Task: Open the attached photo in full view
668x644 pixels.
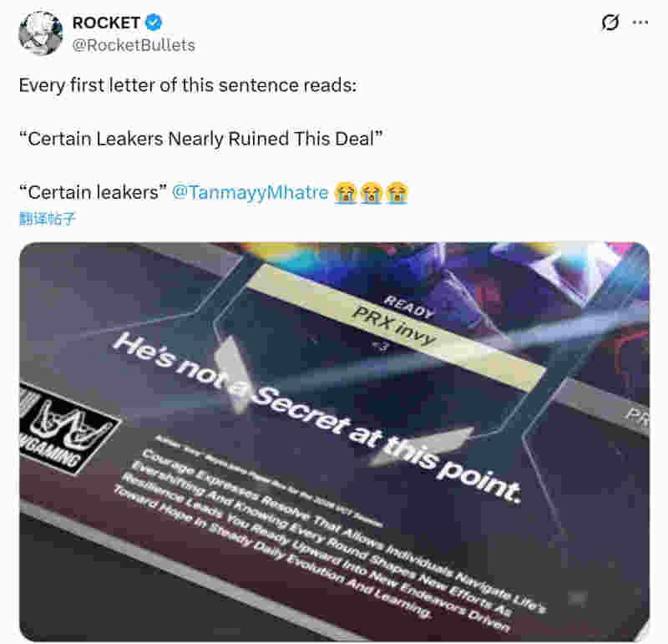Action: point(334,441)
